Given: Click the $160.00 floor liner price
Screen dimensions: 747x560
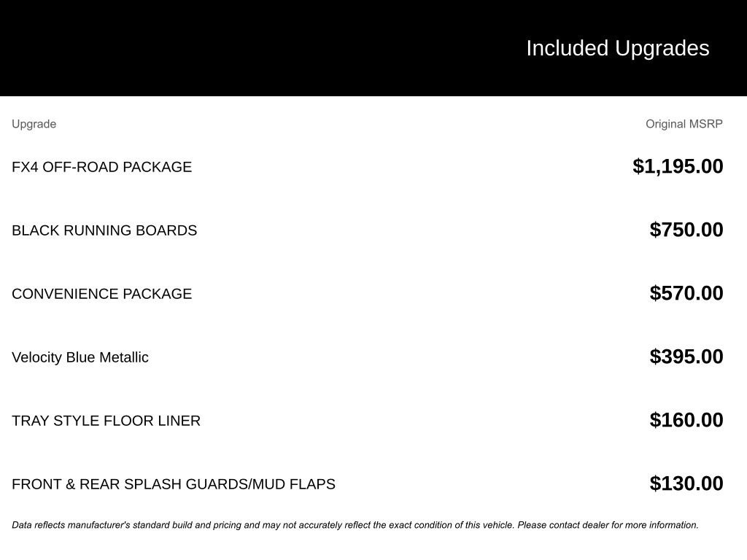Looking at the screenshot, I should [686, 419].
